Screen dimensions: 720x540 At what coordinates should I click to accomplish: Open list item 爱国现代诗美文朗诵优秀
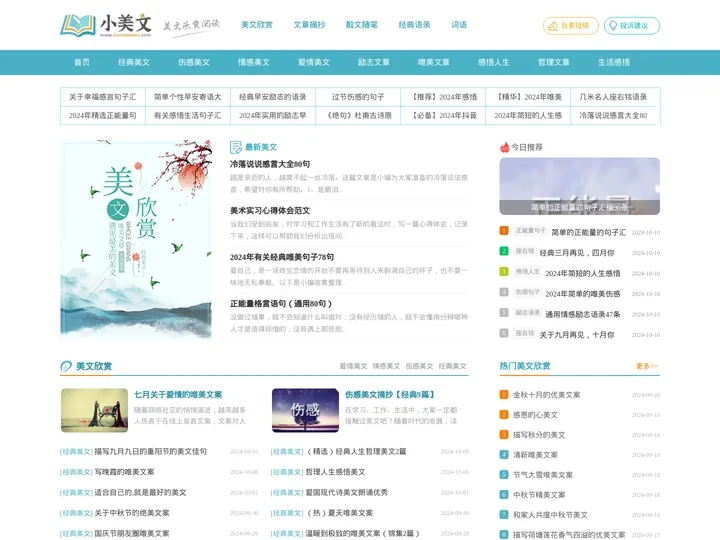pyautogui.click(x=347, y=493)
